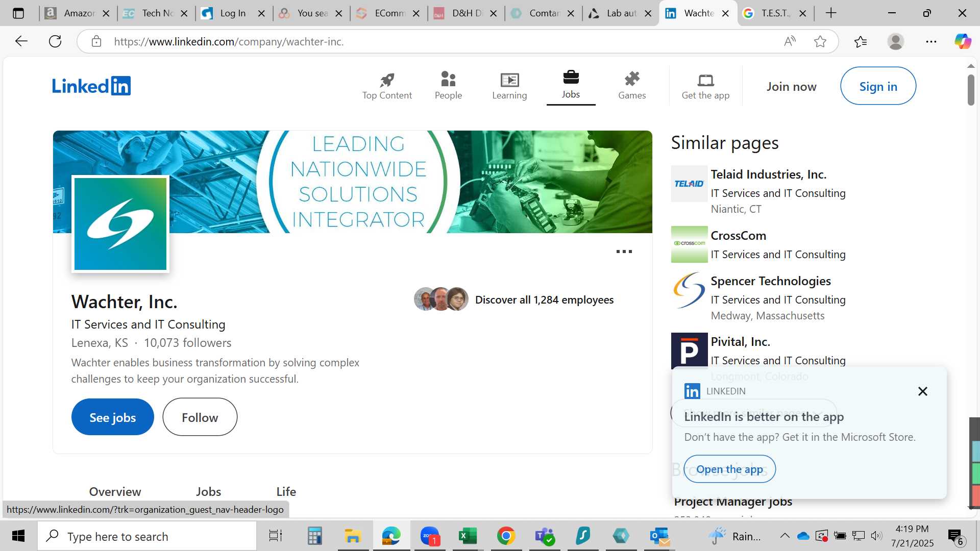Dismiss the LinkedIn app popup
The height and width of the screenshot is (551, 980).
click(x=922, y=391)
